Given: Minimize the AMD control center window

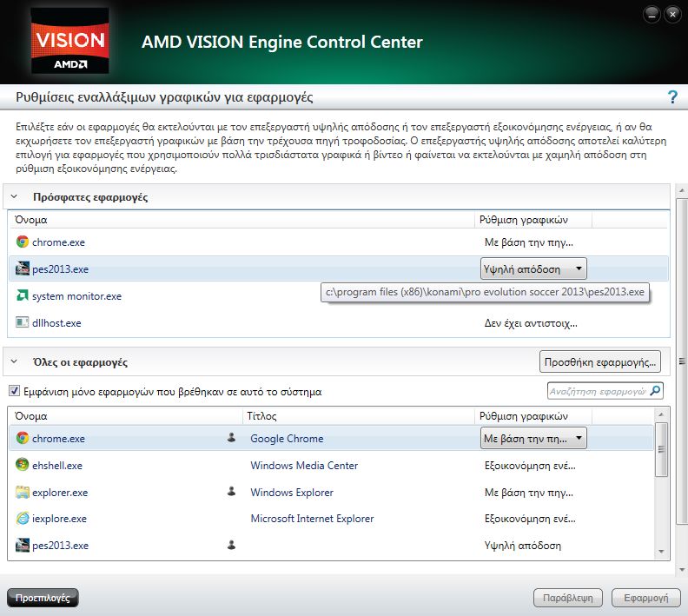Looking at the screenshot, I should click(x=652, y=15).
